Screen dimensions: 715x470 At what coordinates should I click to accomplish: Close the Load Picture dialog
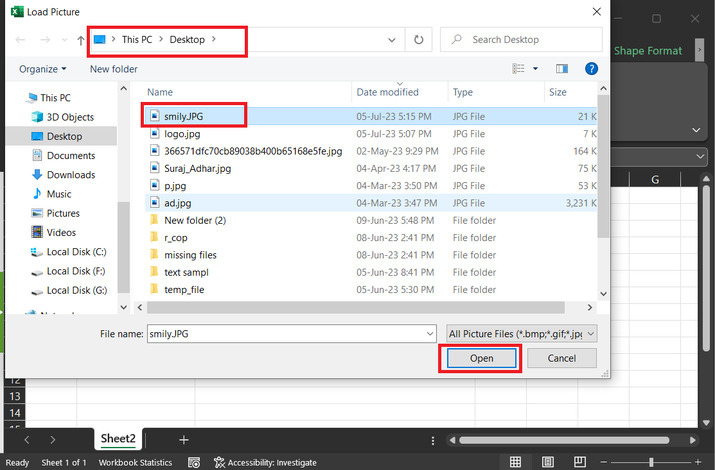click(x=596, y=12)
